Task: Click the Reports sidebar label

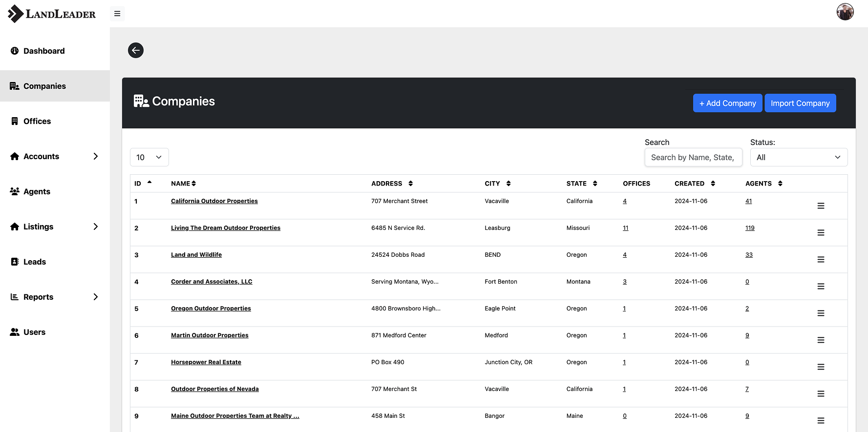Action: 38,297
